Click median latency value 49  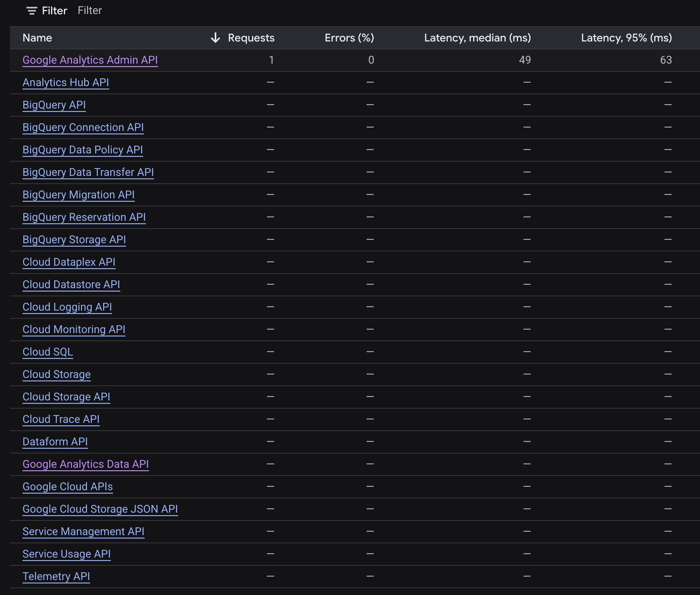[525, 60]
